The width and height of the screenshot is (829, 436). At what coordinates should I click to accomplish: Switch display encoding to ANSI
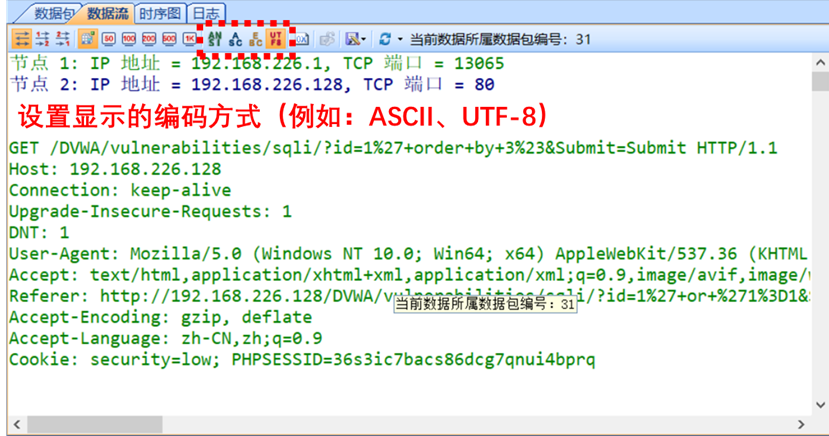(215, 39)
